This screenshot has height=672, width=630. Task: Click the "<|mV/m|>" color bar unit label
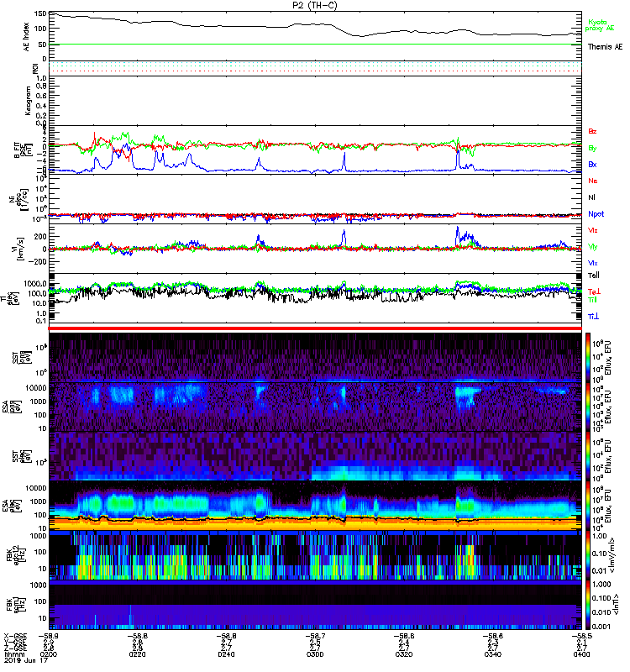[613, 556]
